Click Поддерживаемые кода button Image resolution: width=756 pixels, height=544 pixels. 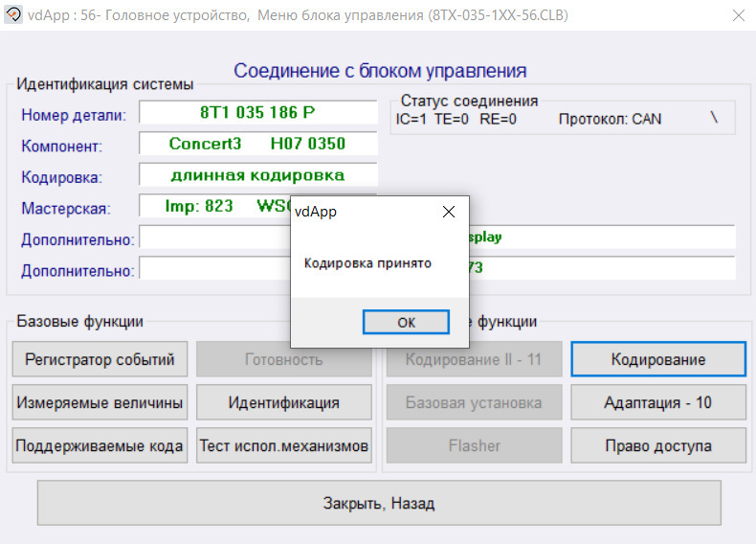[x=100, y=445]
